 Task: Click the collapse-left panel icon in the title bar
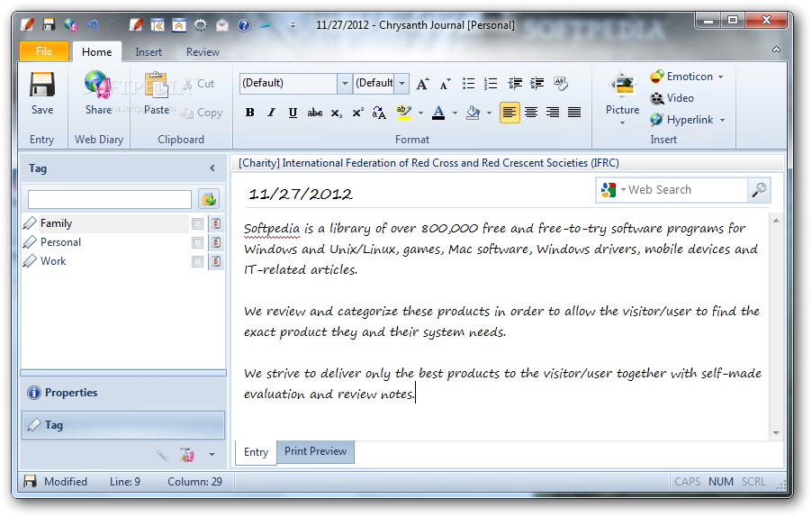click(158, 25)
